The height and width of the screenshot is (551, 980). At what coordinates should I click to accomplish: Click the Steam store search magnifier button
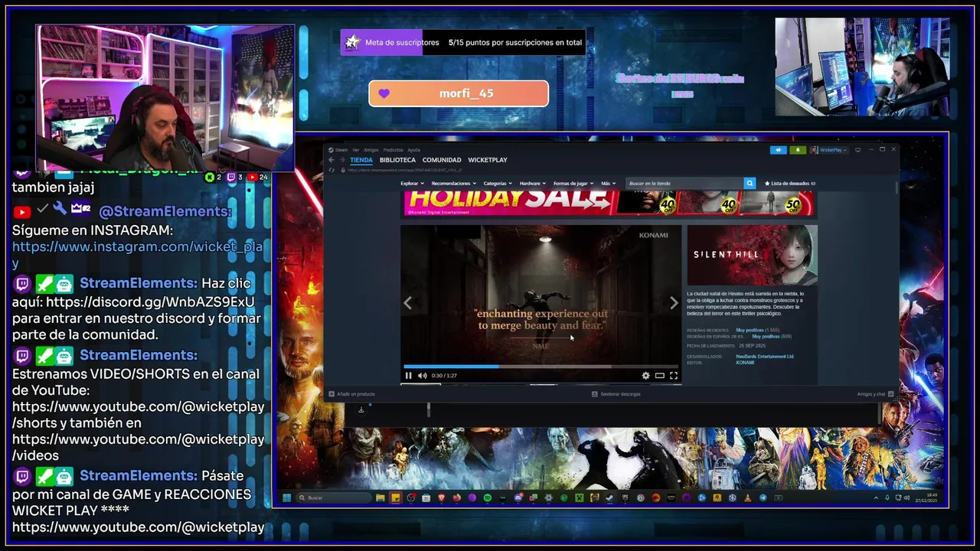click(750, 184)
